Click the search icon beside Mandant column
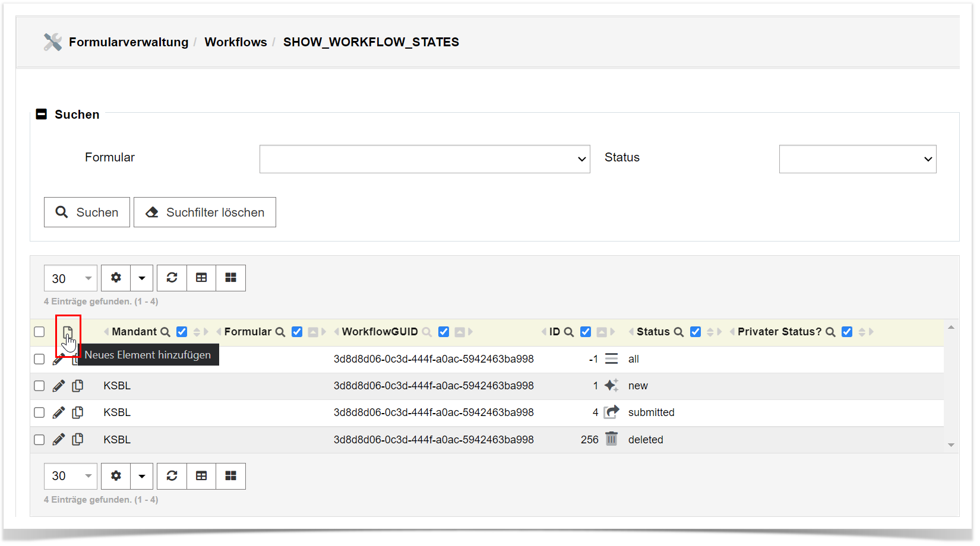This screenshot has height=546, width=980. point(165,332)
